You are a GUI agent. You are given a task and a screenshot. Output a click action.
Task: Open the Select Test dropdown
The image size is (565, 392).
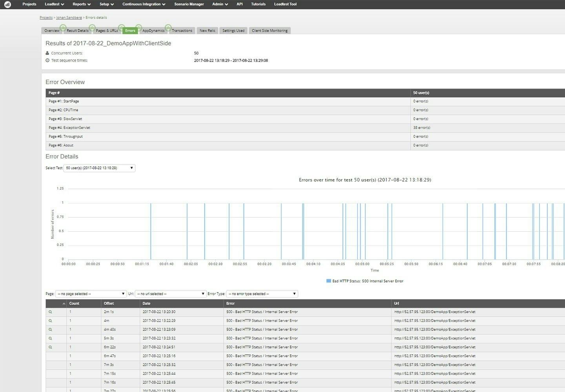[99, 168]
